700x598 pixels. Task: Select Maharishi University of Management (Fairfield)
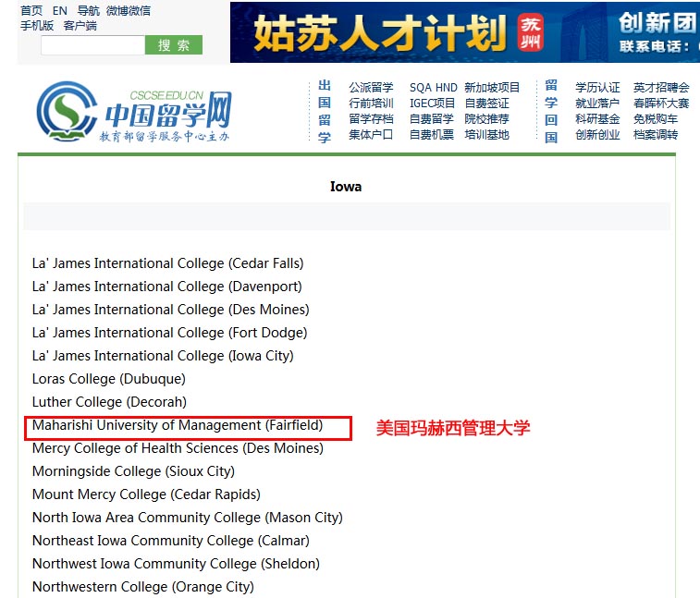(x=178, y=425)
